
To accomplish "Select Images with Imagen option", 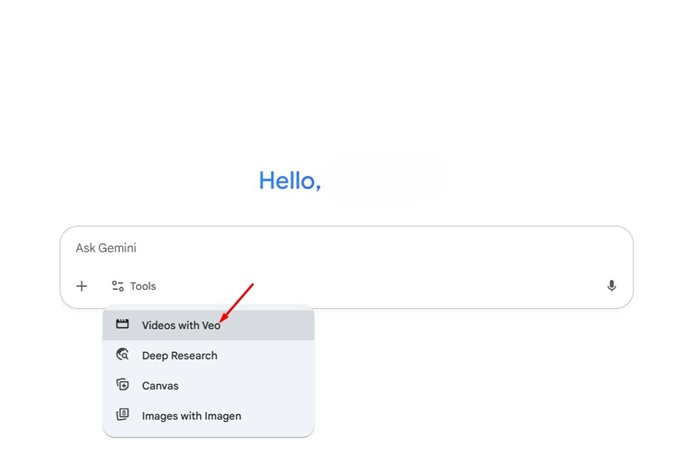I will (208, 416).
